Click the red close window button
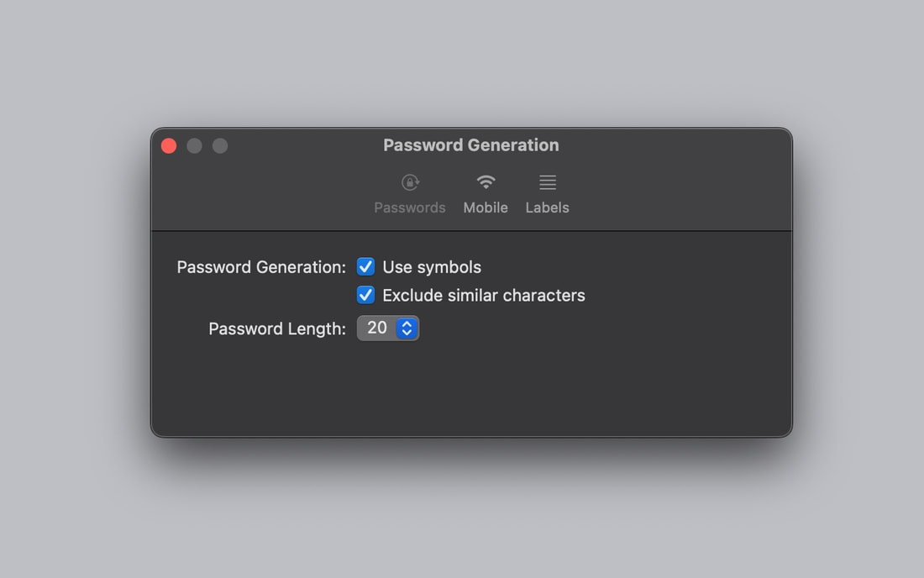This screenshot has width=924, height=578. (x=169, y=145)
